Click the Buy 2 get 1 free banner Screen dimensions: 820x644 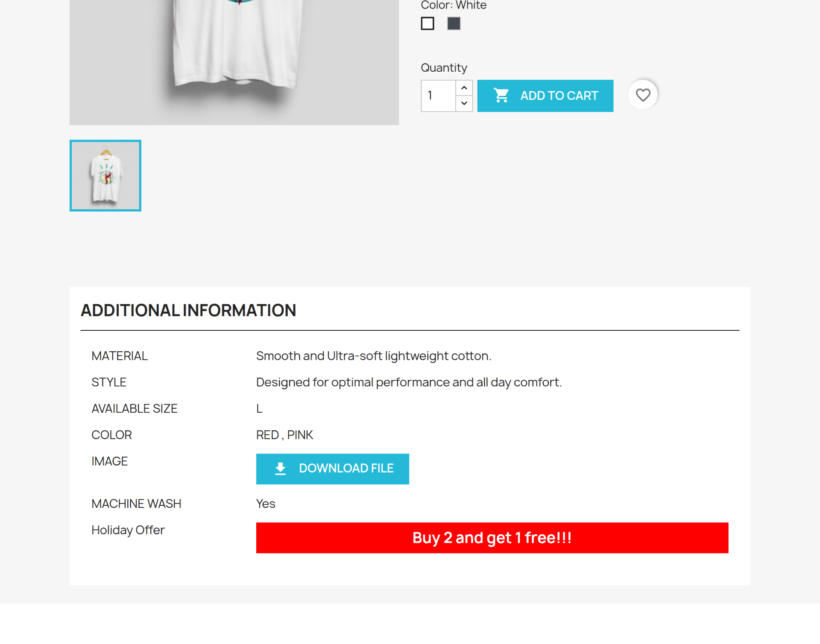[x=492, y=538]
